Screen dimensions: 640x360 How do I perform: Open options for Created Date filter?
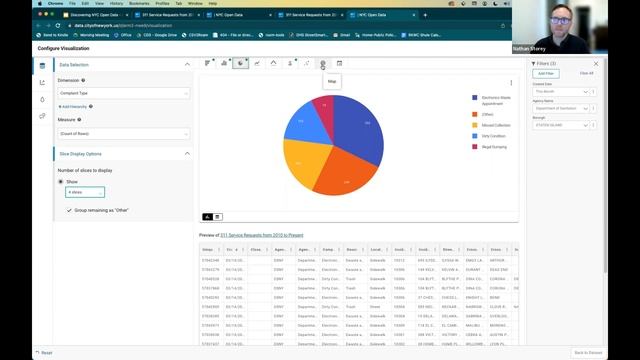593,92
